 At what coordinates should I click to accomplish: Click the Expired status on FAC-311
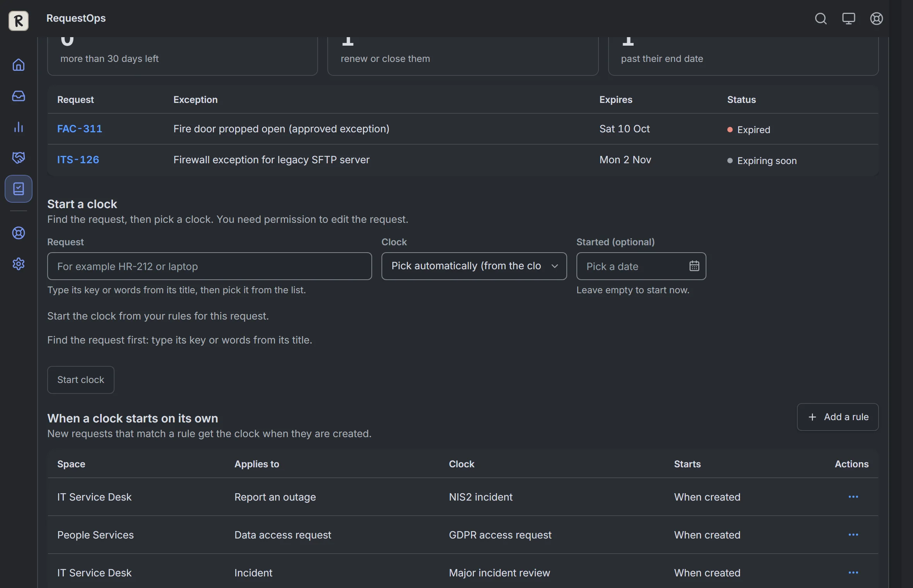pyautogui.click(x=749, y=130)
